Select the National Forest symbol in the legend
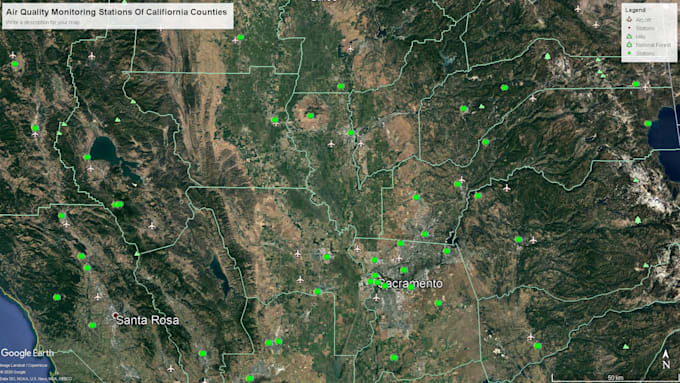This screenshot has height=383, width=680. [629, 45]
